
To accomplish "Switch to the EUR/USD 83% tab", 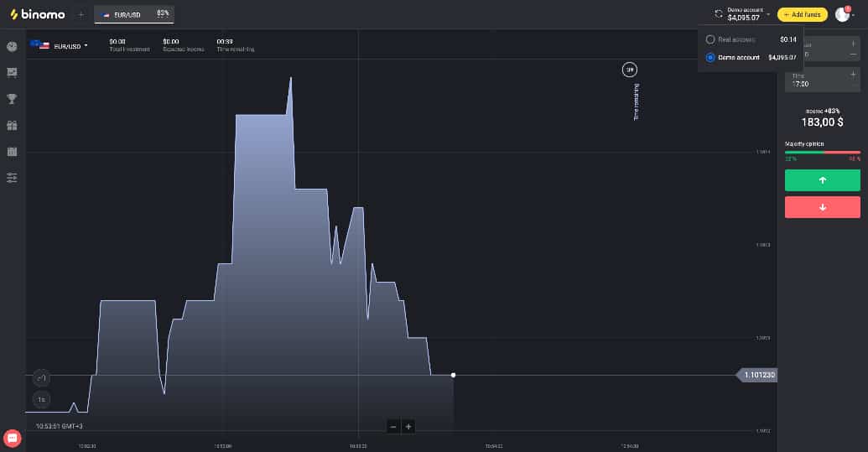I will tap(134, 15).
